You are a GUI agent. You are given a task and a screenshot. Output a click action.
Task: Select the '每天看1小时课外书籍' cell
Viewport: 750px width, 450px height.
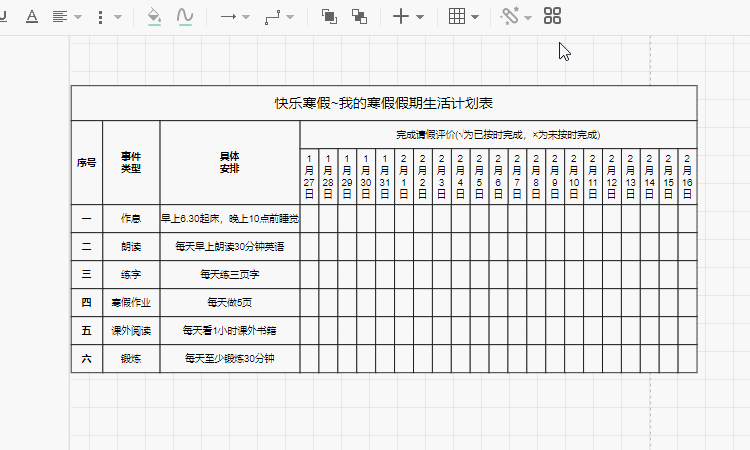coord(230,330)
